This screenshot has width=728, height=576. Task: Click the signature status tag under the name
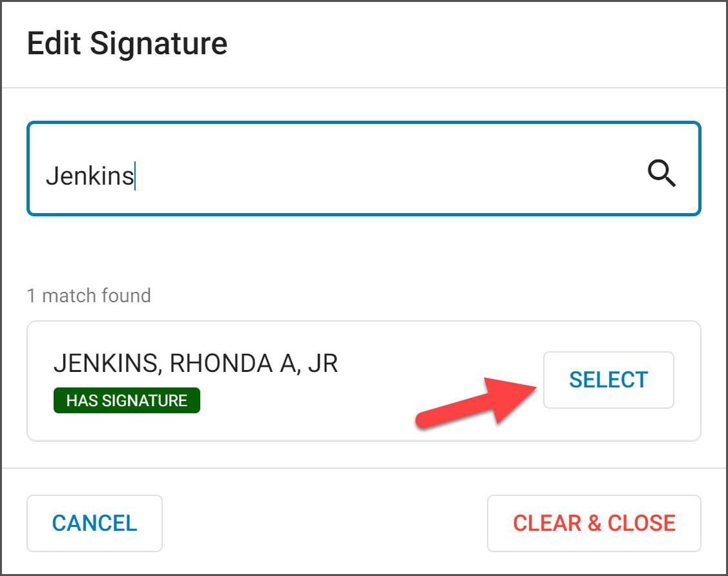tap(127, 400)
